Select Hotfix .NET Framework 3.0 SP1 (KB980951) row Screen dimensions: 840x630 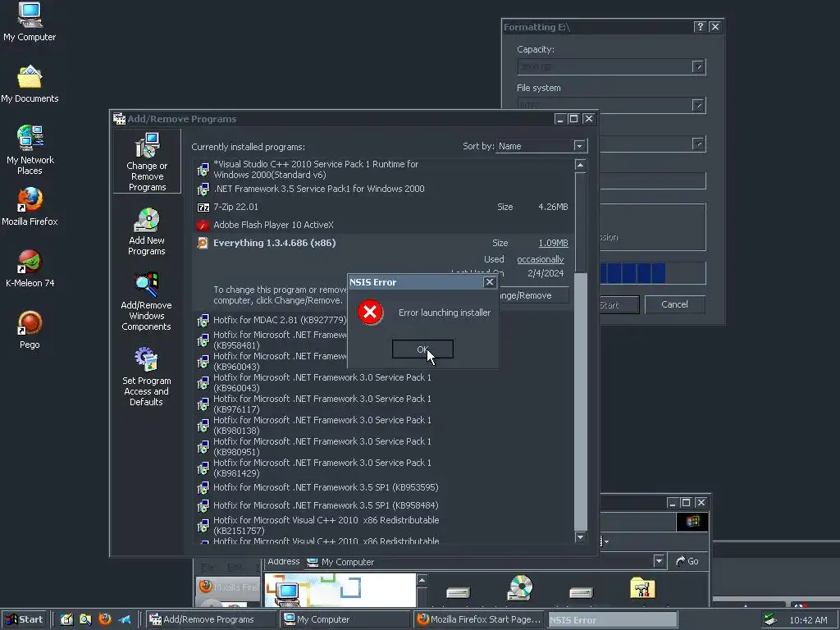pos(382,447)
